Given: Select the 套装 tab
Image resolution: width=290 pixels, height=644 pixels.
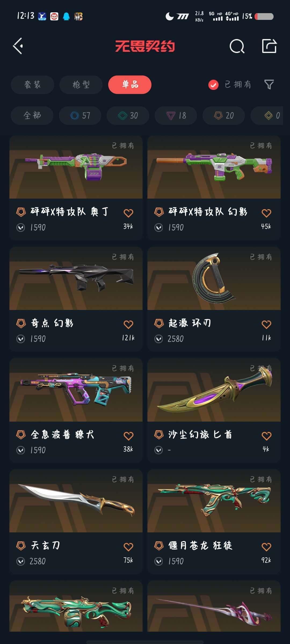Looking at the screenshot, I should tap(32, 85).
